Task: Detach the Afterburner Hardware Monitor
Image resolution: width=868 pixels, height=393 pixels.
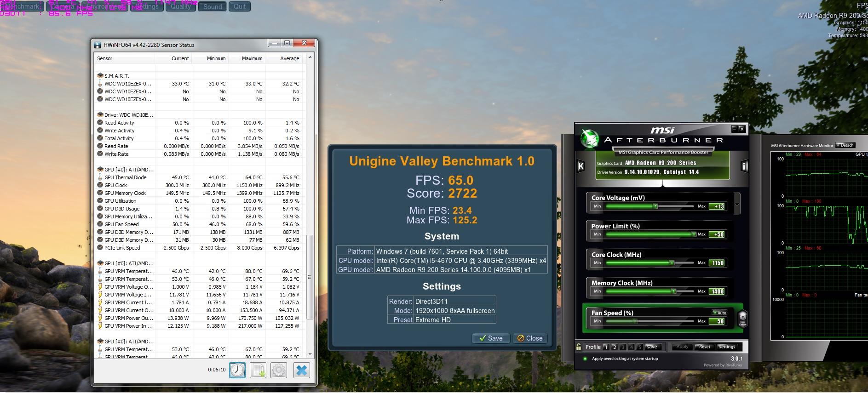Action: pyautogui.click(x=845, y=145)
